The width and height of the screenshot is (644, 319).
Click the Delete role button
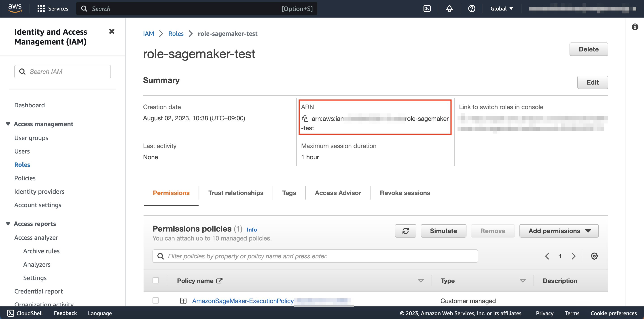[x=589, y=49]
